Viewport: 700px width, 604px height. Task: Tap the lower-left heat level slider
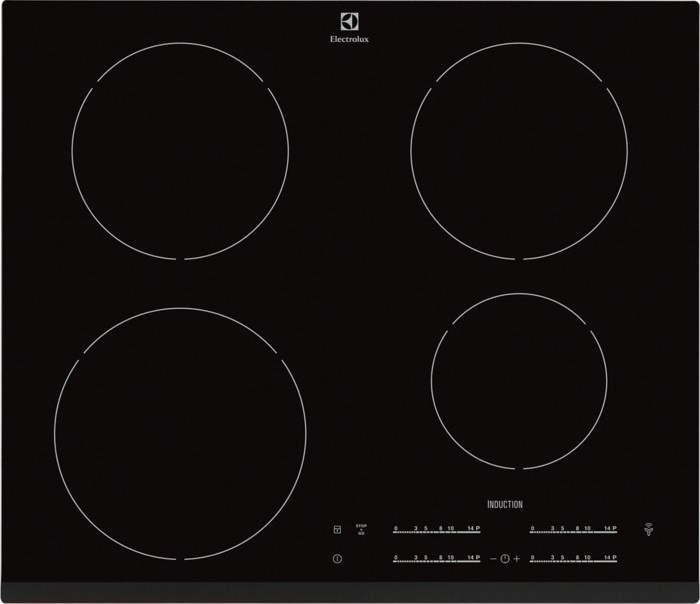437,558
